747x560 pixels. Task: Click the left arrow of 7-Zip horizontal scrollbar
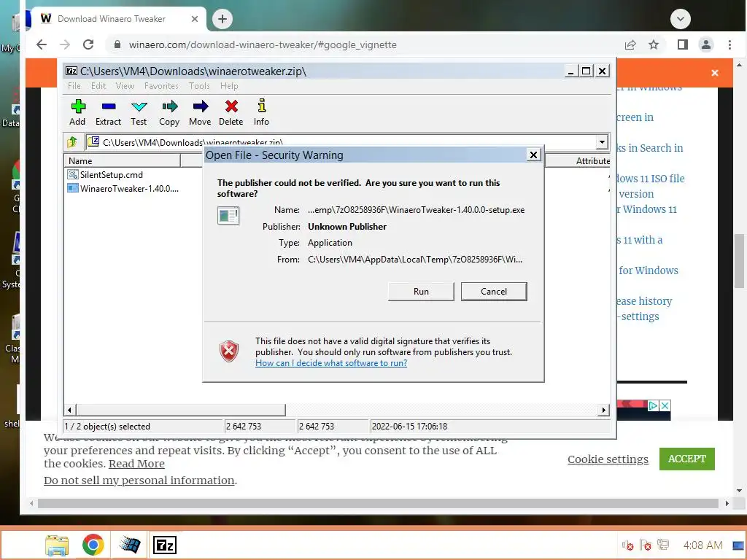click(69, 410)
